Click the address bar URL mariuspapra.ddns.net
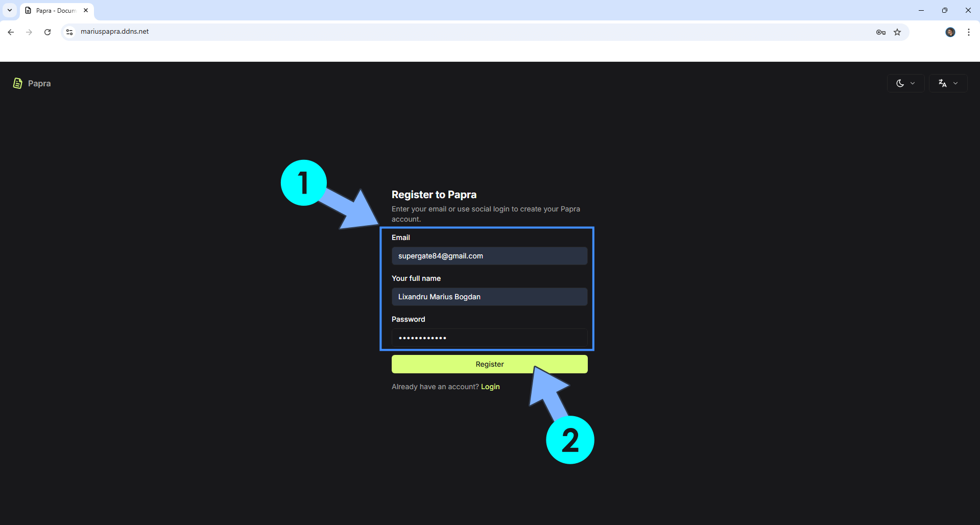The height and width of the screenshot is (525, 980). (115, 32)
